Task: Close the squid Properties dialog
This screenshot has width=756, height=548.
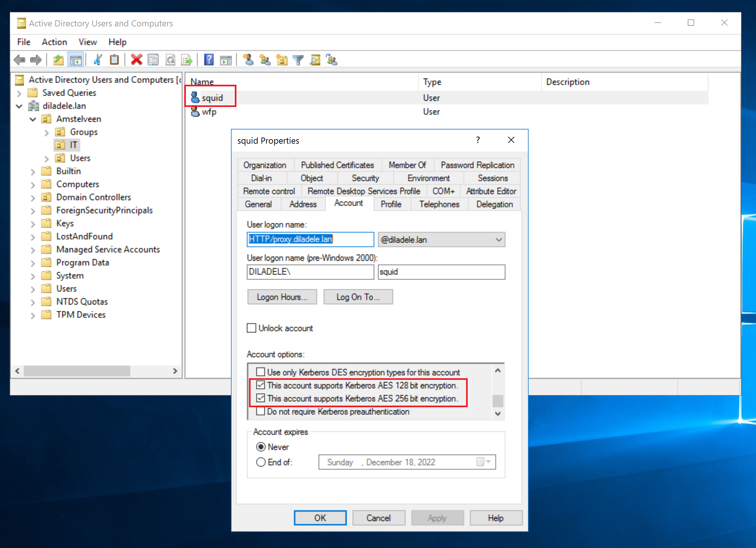Action: 511,140
